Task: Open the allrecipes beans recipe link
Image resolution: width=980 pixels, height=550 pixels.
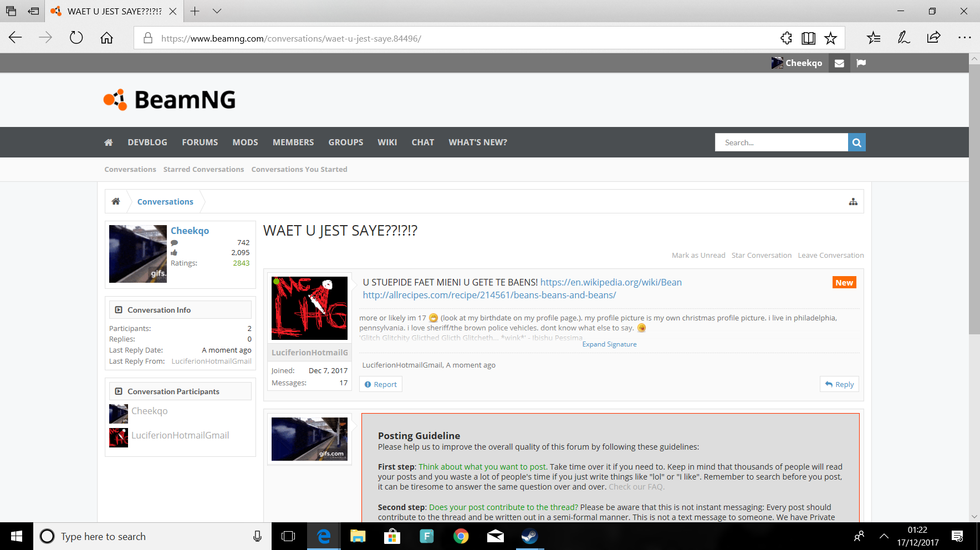Action: pos(489,295)
